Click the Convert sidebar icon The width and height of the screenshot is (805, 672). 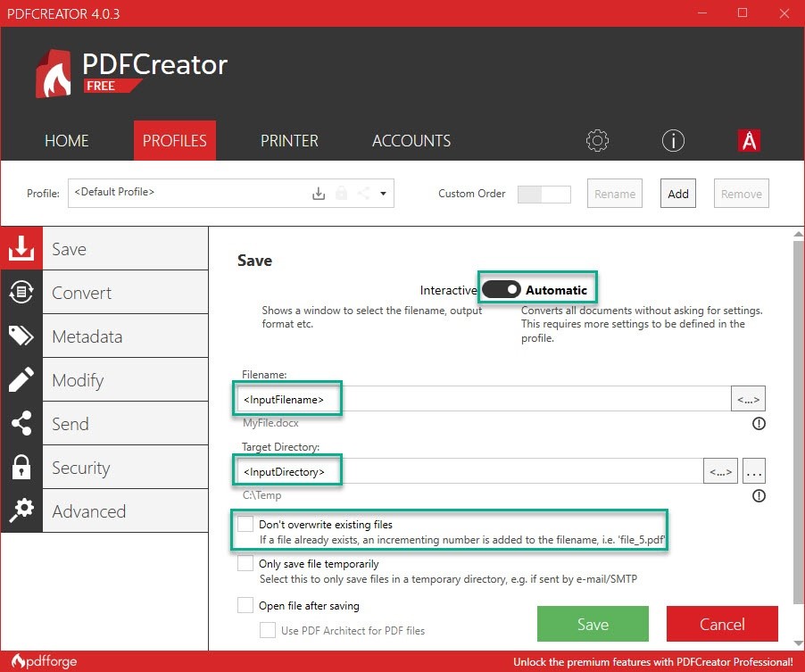pos(21,292)
